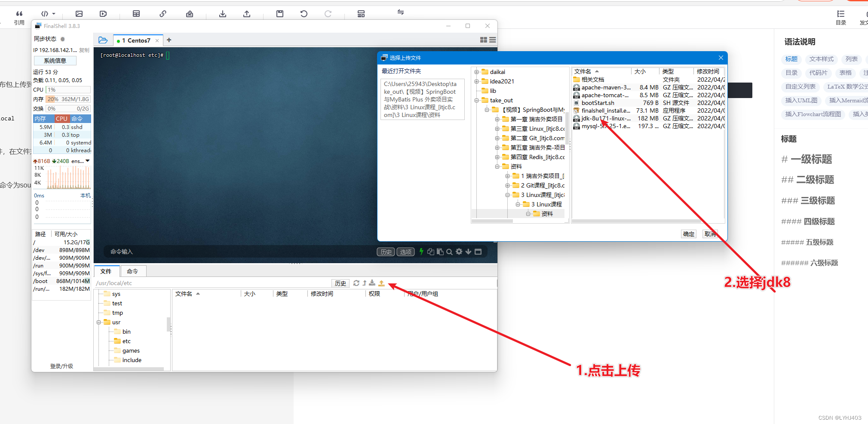Open the connection manager folder icon
The width and height of the screenshot is (868, 424).
[x=103, y=40]
